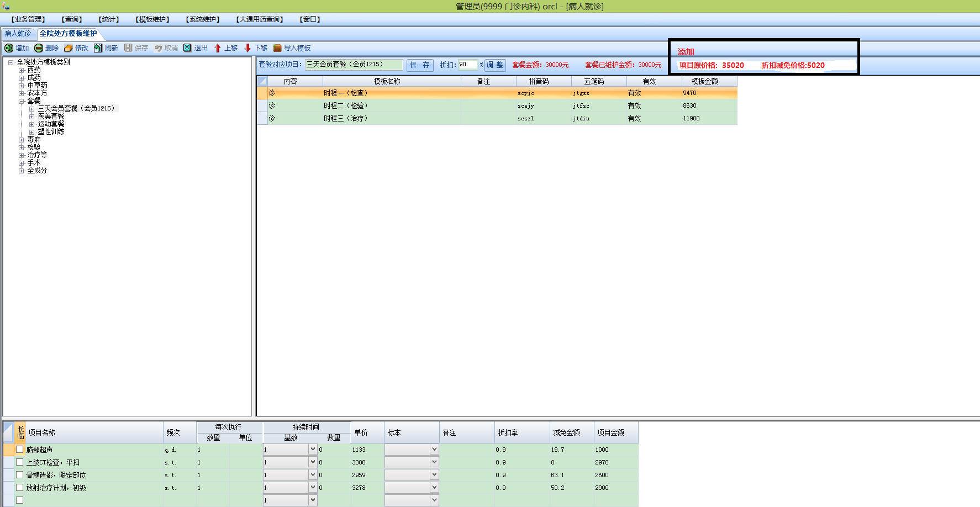
Task: Open 基数 dropdown in 上肢CT检查 row
Action: click(x=313, y=462)
